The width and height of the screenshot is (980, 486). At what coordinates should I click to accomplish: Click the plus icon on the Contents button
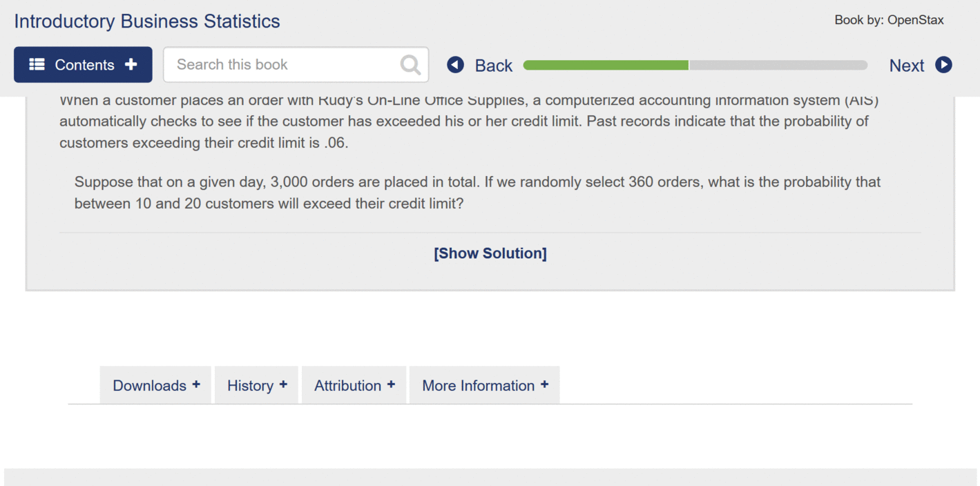[131, 64]
